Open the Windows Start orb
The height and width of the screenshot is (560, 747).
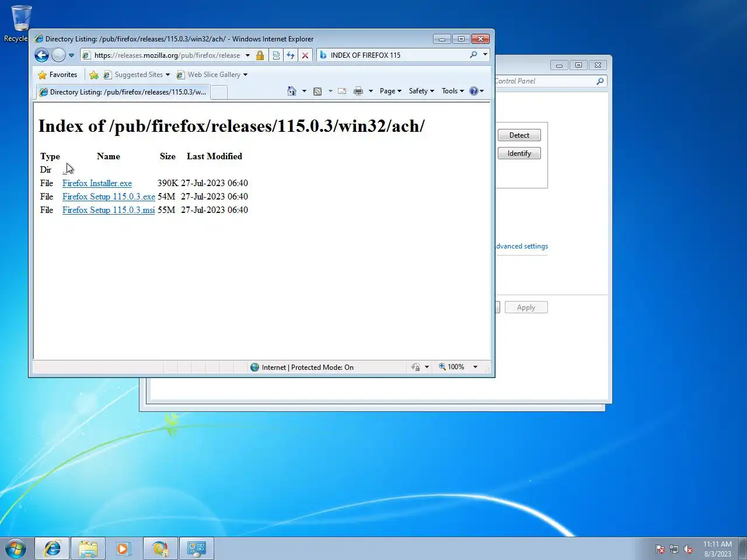click(16, 549)
